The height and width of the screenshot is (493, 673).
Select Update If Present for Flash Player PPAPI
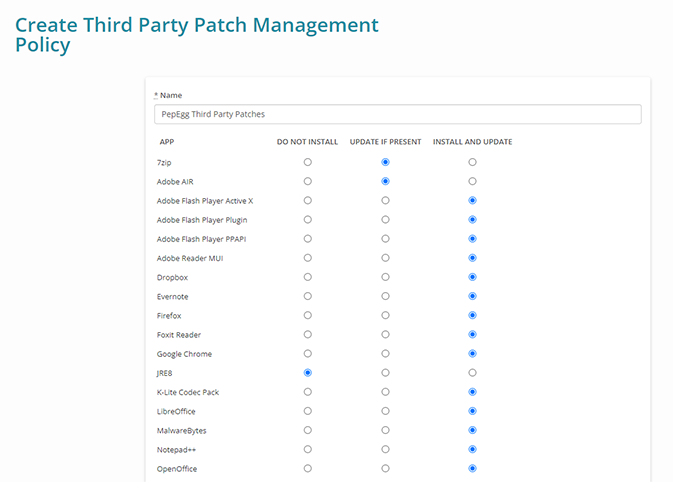(x=385, y=239)
